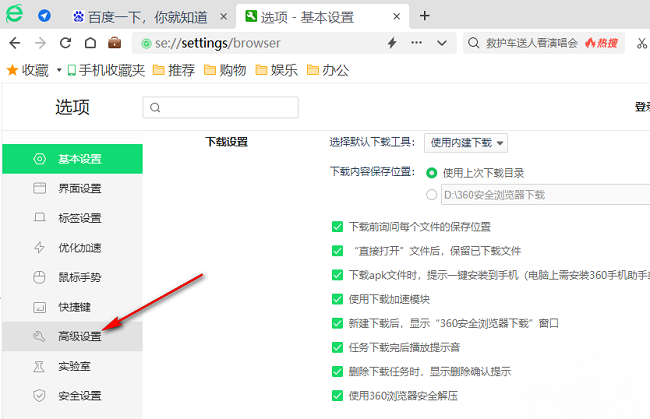Open the 办公 bookmark folder
The width and height of the screenshot is (650, 419).
point(328,70)
